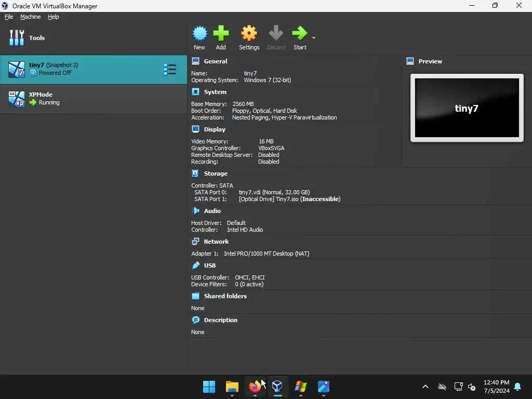Viewport: 532px width, 399px height.
Task: Click the Floppy, Optical, Hard Disk boot order
Action: 264,111
